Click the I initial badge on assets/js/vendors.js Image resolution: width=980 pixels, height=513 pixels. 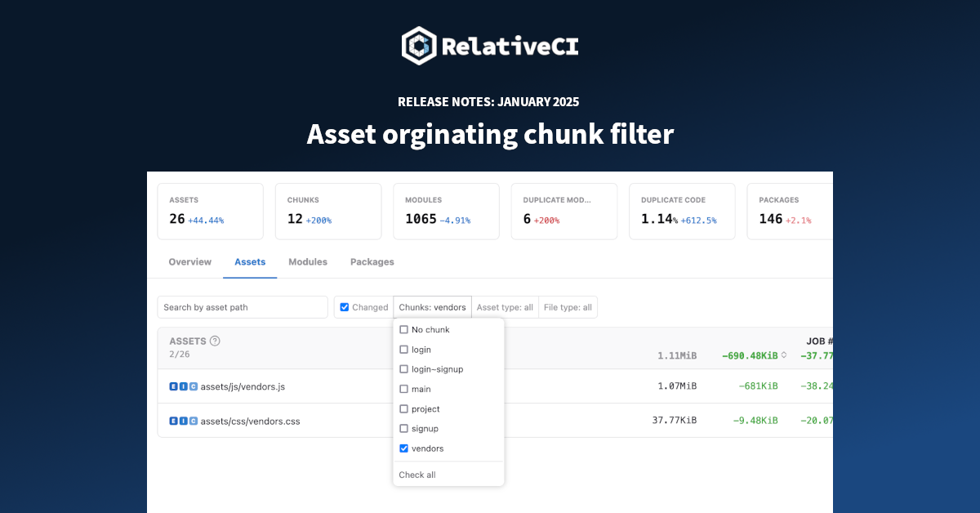[x=182, y=386]
